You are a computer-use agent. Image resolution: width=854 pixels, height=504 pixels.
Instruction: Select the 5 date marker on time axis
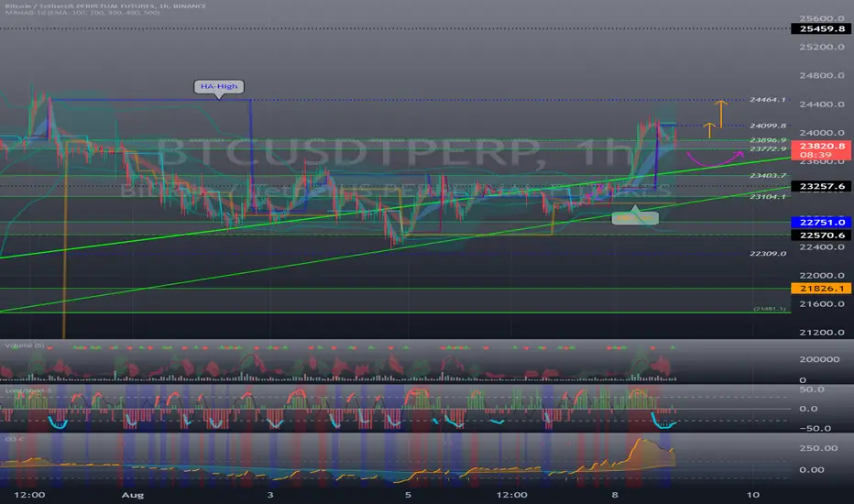click(408, 495)
